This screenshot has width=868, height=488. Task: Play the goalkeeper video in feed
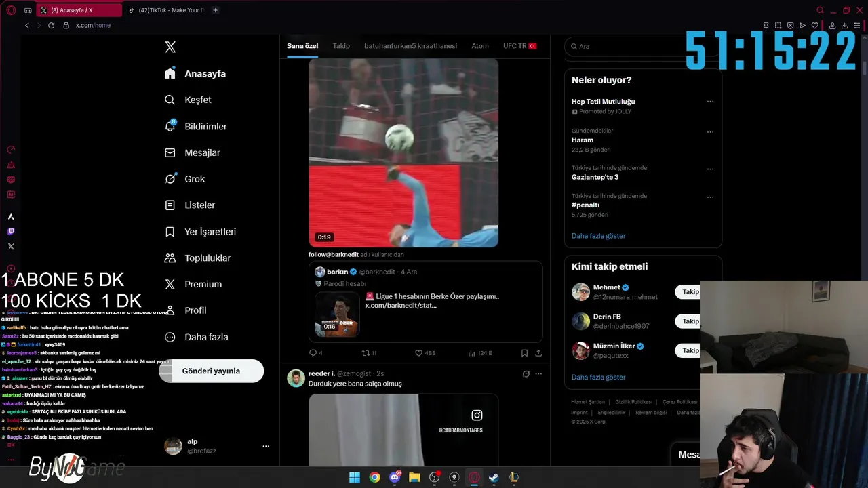click(403, 152)
